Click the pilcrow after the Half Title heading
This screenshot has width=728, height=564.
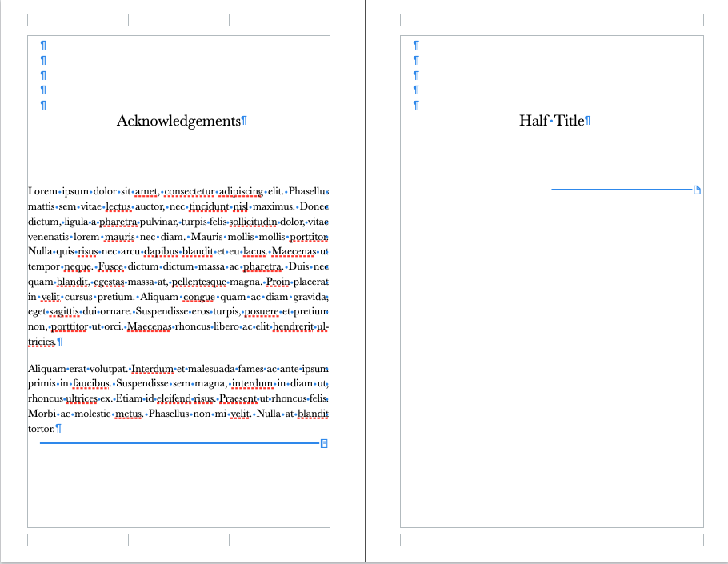[x=589, y=120]
